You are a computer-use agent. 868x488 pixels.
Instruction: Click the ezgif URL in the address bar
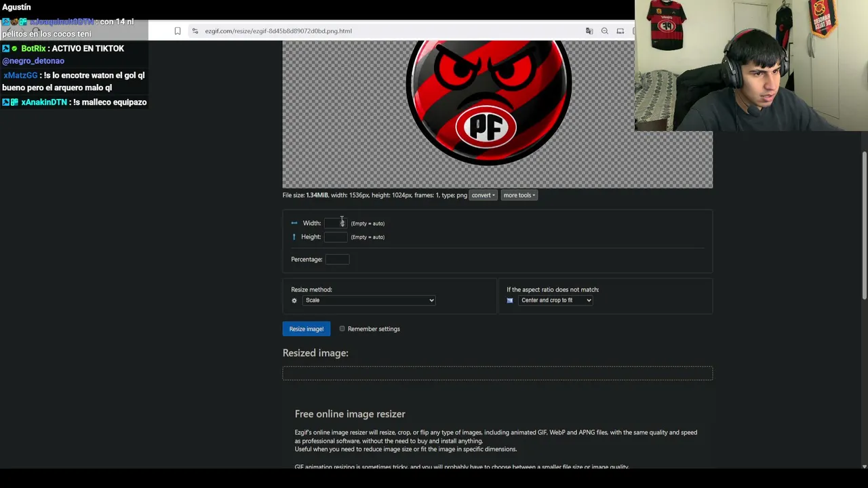point(278,30)
